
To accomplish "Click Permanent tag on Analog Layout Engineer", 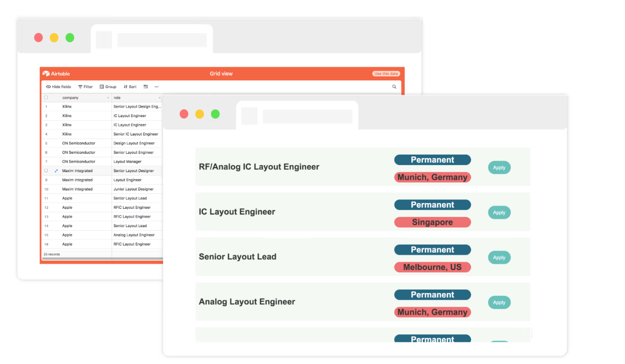I will [x=432, y=295].
